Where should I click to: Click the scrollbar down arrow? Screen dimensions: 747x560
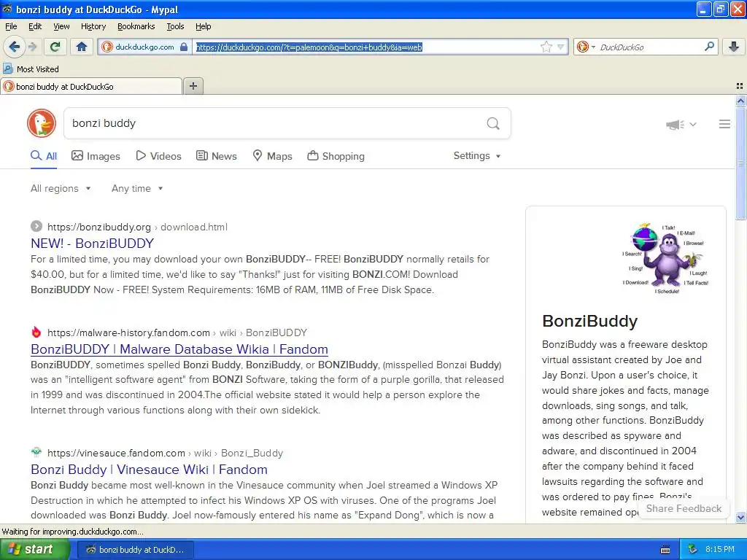(740, 517)
